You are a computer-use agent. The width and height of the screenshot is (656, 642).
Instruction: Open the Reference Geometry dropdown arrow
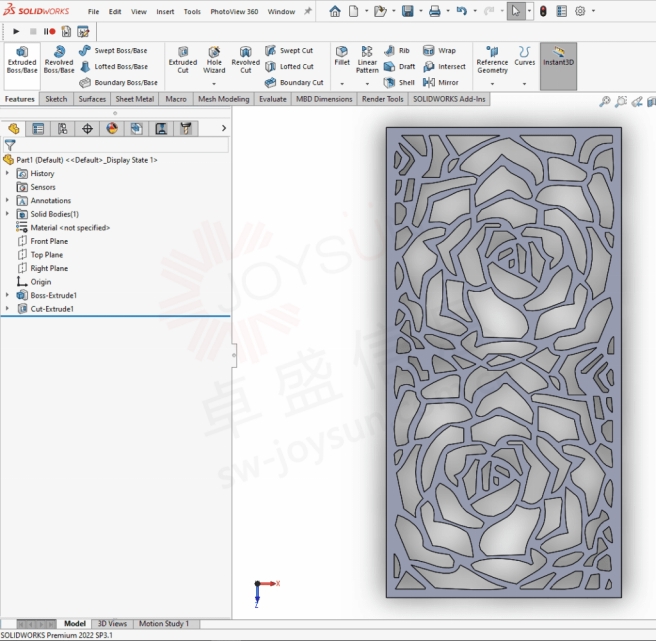click(492, 84)
